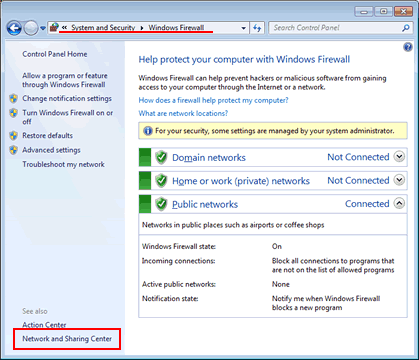Image resolution: width=419 pixels, height=360 pixels.
Task: Open Network and Sharing Center link
Action: pyautogui.click(x=67, y=339)
